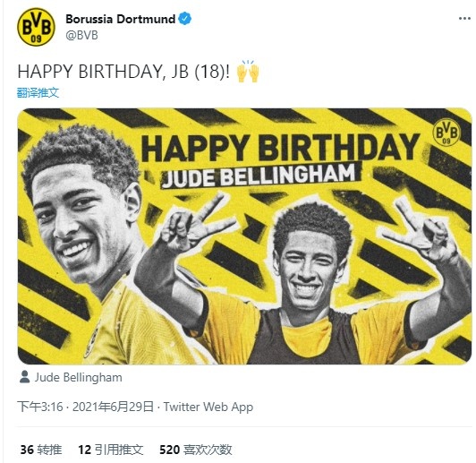This screenshot has height=463, width=476.
Task: View the 12 引用推文 quote tweets
Action: pyautogui.click(x=111, y=450)
